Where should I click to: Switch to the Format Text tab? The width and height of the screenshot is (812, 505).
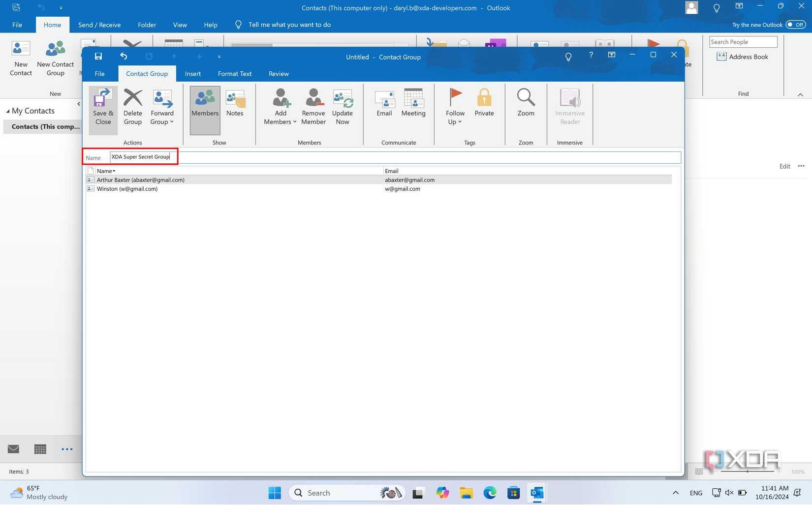[x=234, y=73]
